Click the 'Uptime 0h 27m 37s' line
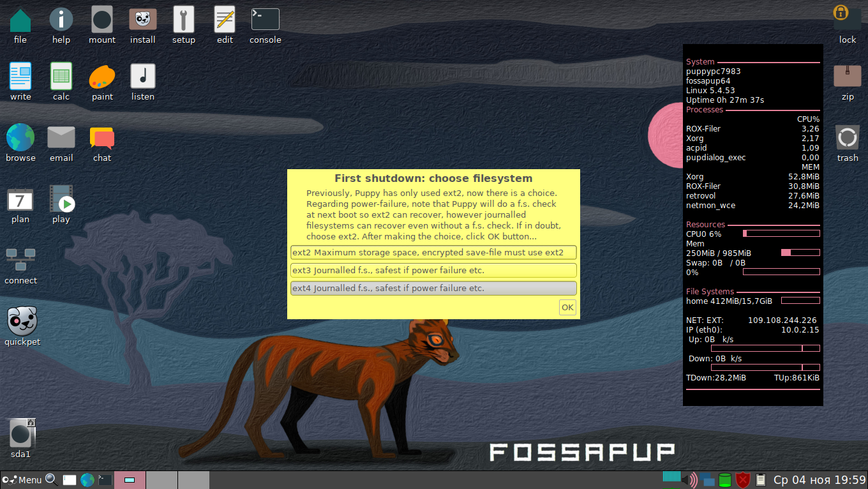This screenshot has height=489, width=868. pyautogui.click(x=725, y=100)
